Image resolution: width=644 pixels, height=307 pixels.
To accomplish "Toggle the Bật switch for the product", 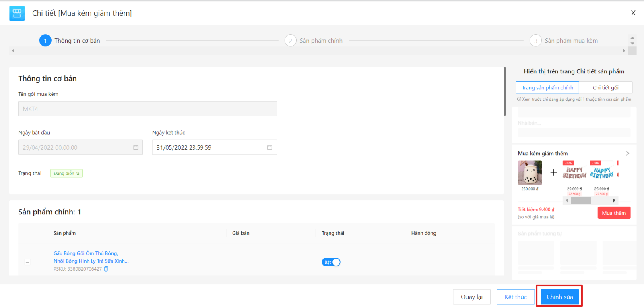I will pyautogui.click(x=331, y=262).
